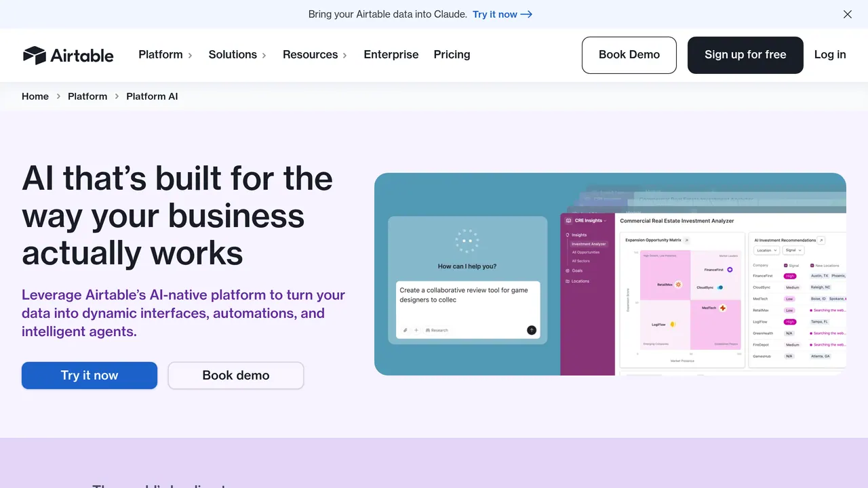Click the Book demo hero button
This screenshot has width=868, height=488.
(236, 375)
